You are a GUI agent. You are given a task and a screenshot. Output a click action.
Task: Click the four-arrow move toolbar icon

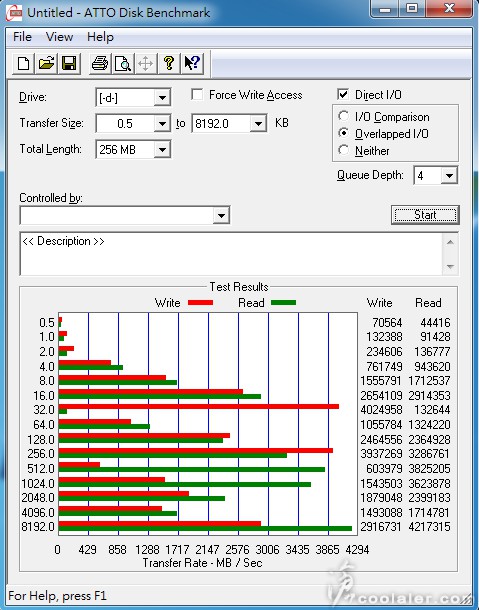pyautogui.click(x=146, y=63)
